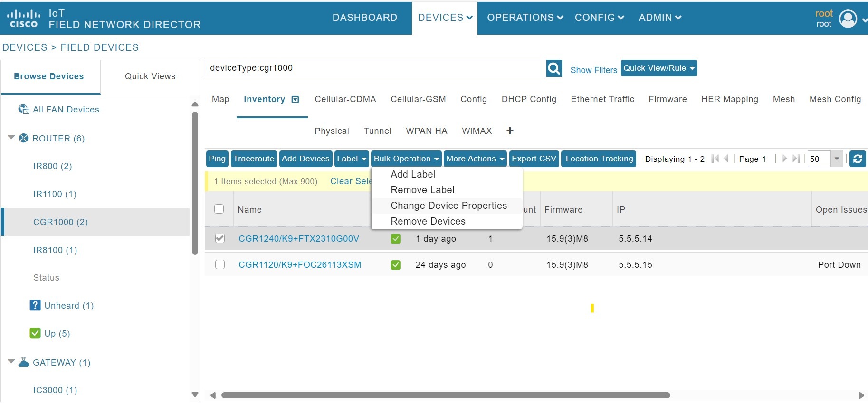Click the search magnifier button
Image resolution: width=868 pixels, height=403 pixels.
point(554,68)
